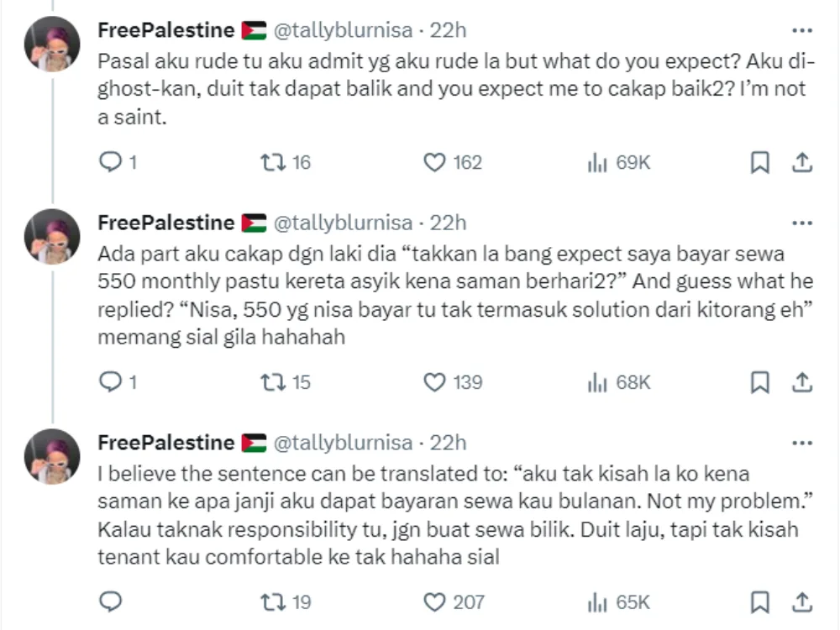The width and height of the screenshot is (840, 630).
Task: Open more options on second tweet
Action: click(x=802, y=223)
